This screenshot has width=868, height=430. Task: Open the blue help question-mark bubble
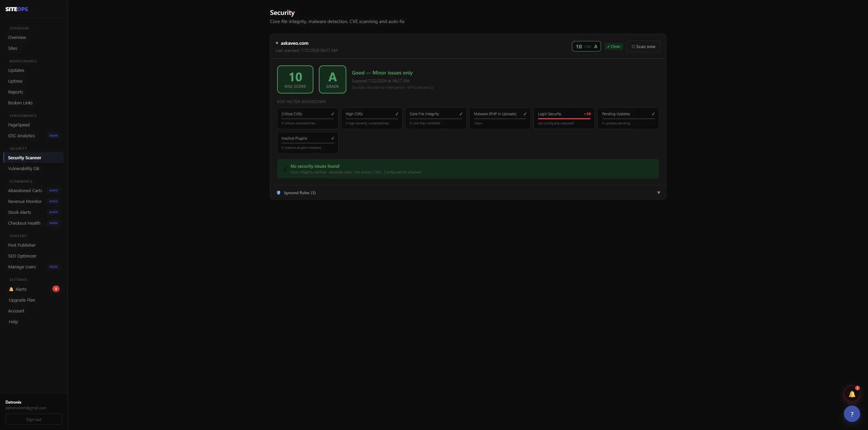click(x=852, y=414)
